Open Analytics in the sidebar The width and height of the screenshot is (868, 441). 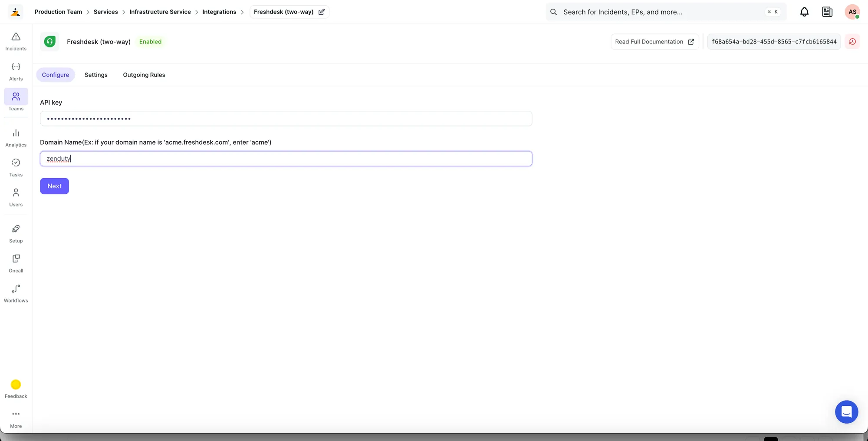coord(16,138)
